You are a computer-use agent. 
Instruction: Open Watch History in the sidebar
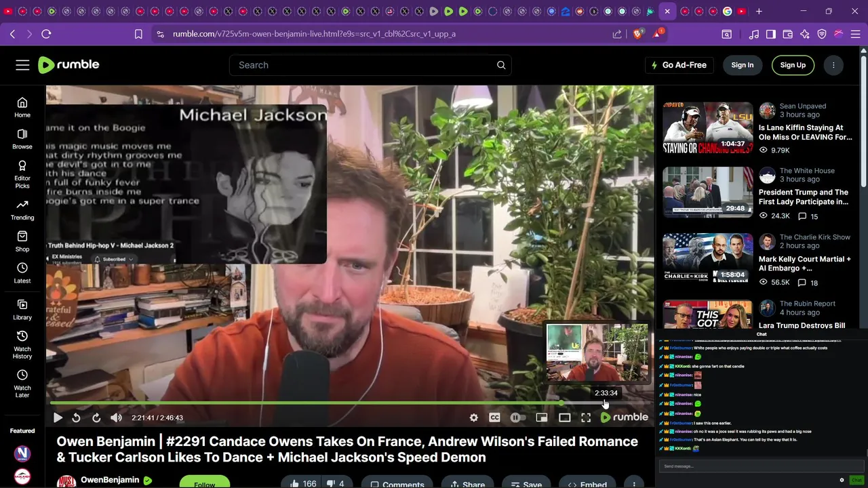[x=22, y=344]
